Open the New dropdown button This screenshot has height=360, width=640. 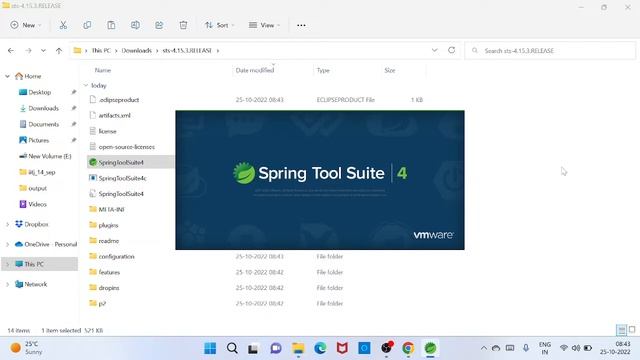(26, 25)
